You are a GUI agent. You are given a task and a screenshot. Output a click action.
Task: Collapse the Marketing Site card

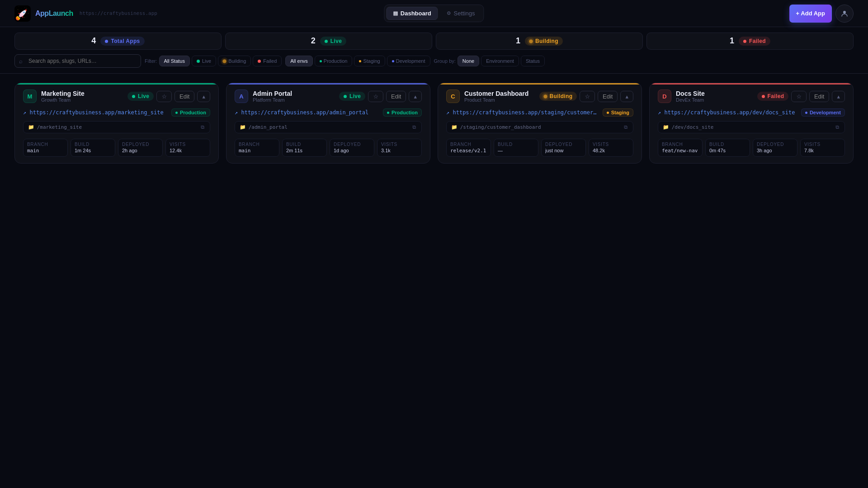coord(203,97)
